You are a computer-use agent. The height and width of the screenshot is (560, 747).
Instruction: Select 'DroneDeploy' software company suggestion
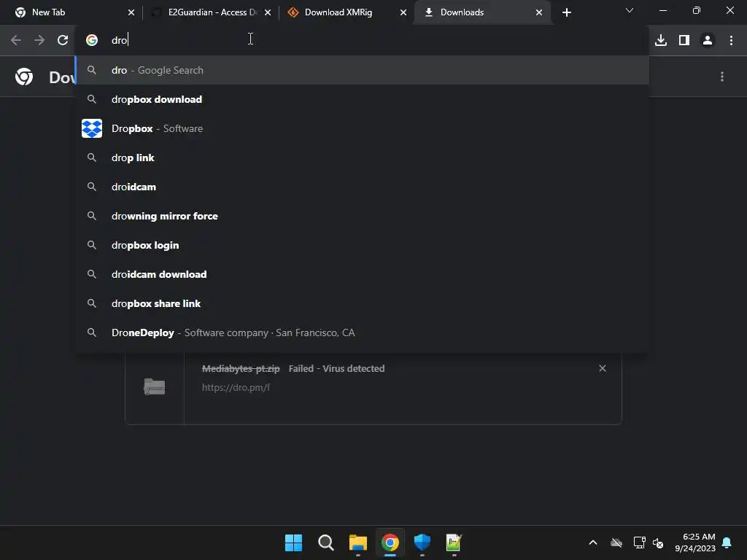pos(362,332)
